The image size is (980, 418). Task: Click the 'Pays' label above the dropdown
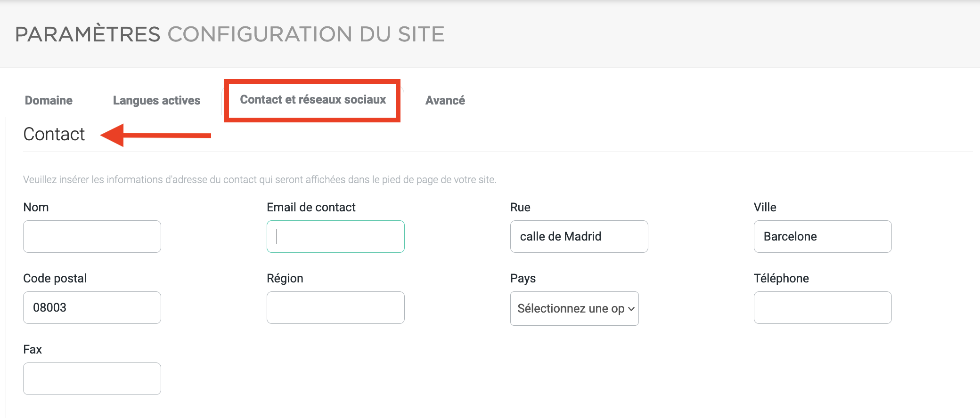[523, 278]
